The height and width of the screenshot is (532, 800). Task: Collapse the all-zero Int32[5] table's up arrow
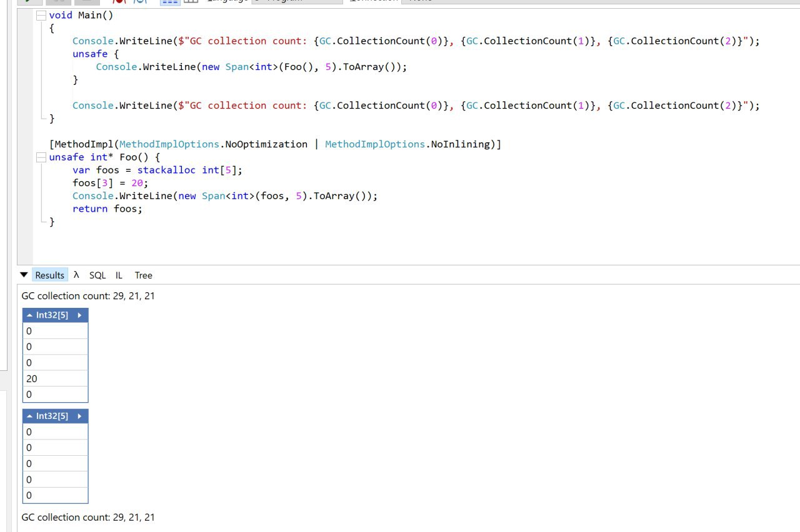click(x=29, y=416)
